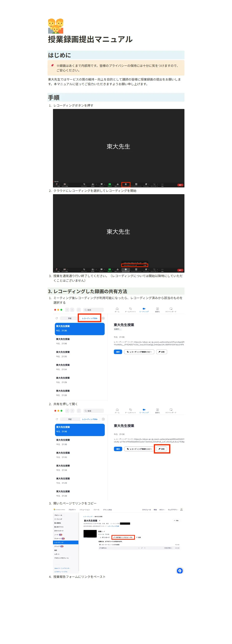Click the red-boxed 共有 button in share-step Zoom image
This screenshot has width=232, height=644.
(162, 449)
